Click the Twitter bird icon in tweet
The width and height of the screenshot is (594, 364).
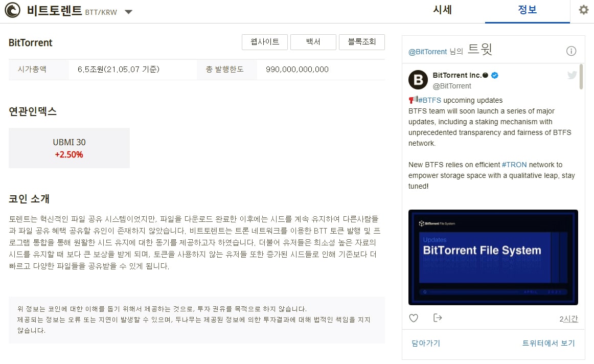572,75
